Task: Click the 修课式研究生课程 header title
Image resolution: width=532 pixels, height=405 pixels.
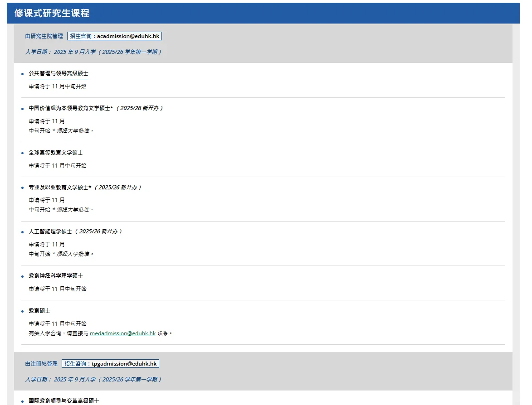Action: point(52,13)
